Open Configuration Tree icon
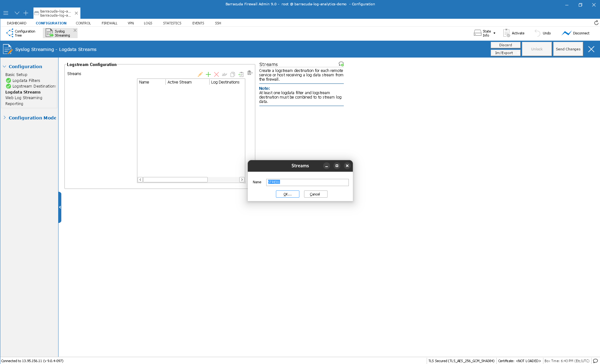The image size is (600, 364). [10, 33]
